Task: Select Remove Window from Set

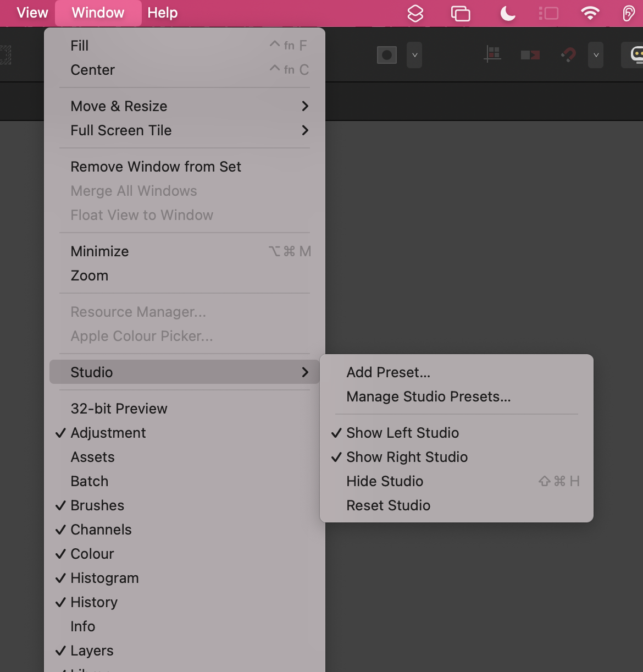Action: click(x=156, y=167)
